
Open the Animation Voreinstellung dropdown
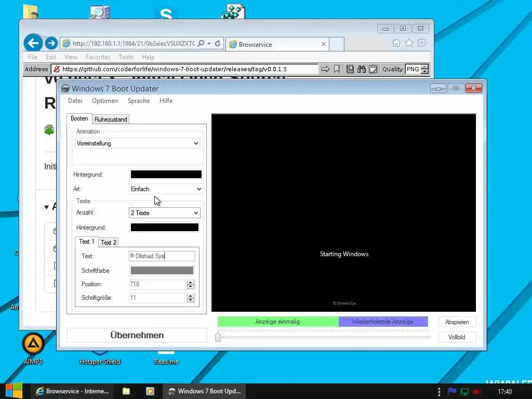[137, 143]
